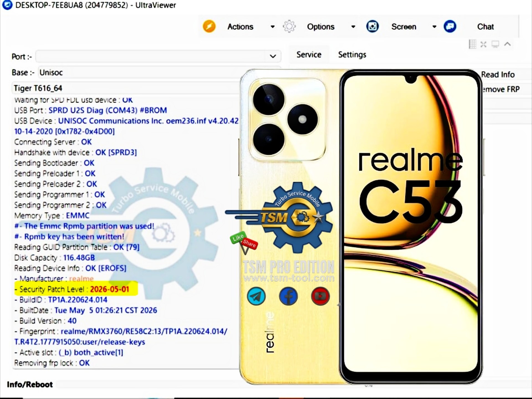The width and height of the screenshot is (532, 399).
Task: Click the Remove FRP button
Action: 501,89
